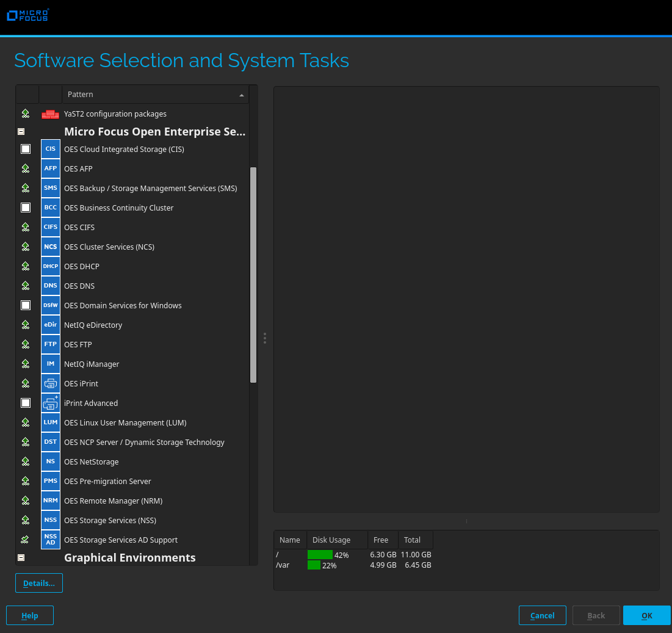
Task: Click the Total column header
Action: click(x=416, y=540)
